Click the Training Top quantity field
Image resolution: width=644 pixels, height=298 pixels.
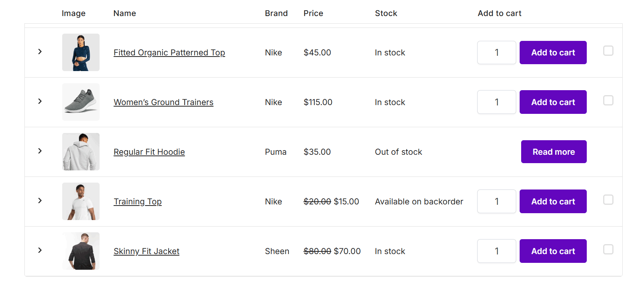(x=496, y=201)
